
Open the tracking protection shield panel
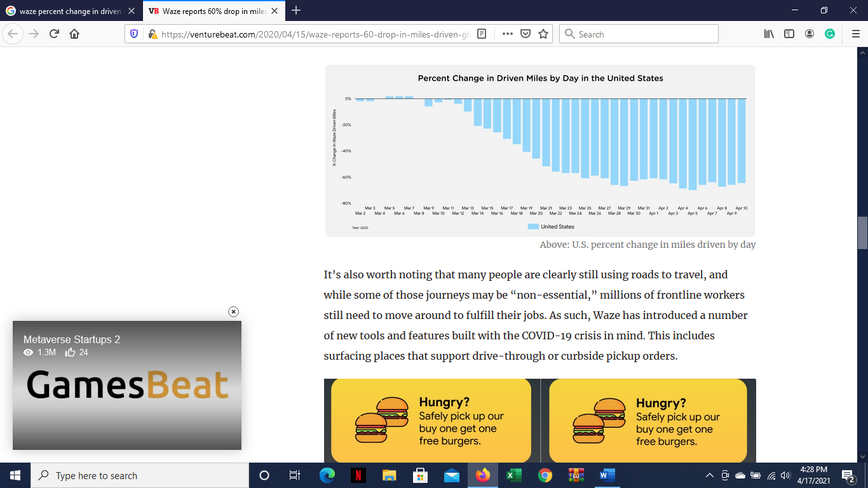point(134,34)
